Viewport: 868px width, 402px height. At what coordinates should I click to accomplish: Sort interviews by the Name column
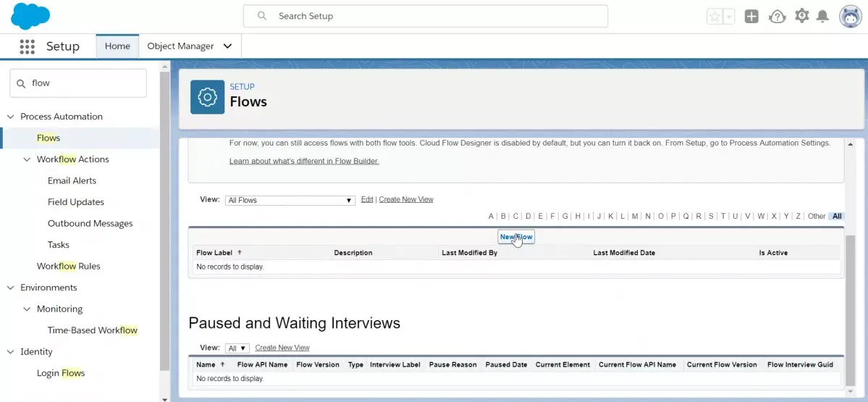[206, 364]
